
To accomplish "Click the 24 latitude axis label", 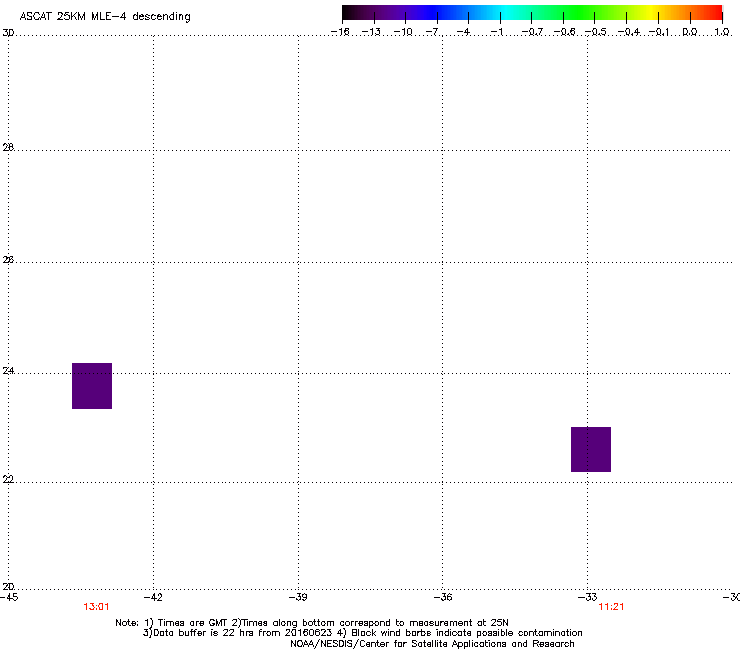I will pyautogui.click(x=8, y=371).
